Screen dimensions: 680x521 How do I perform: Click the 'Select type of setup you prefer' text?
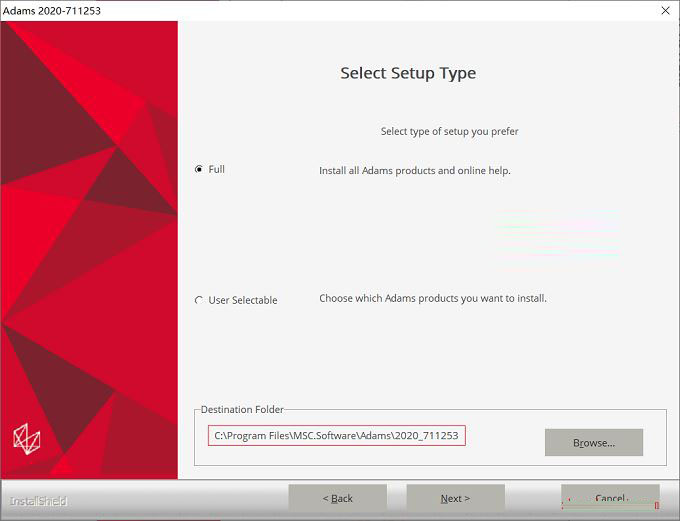click(449, 131)
